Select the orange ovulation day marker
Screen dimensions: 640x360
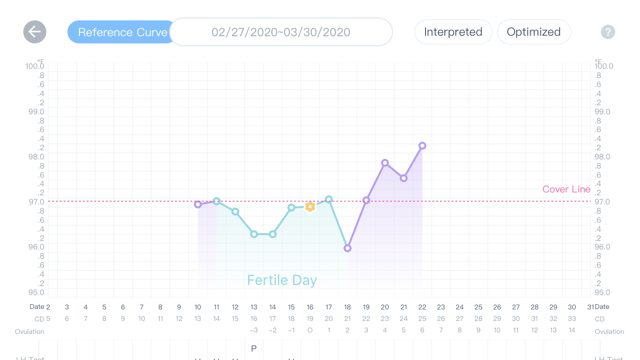click(310, 207)
